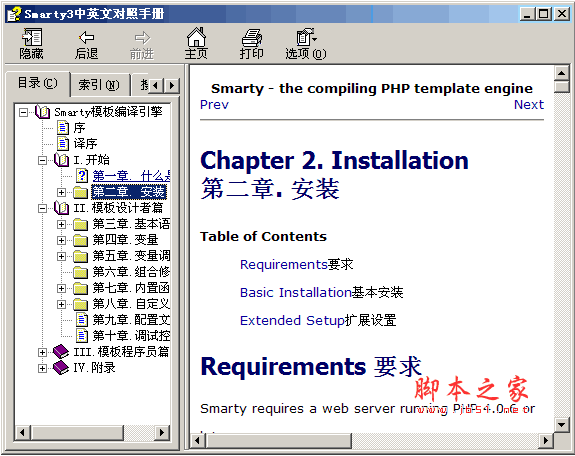
Task: Open the Extended Setup link
Action: click(292, 320)
